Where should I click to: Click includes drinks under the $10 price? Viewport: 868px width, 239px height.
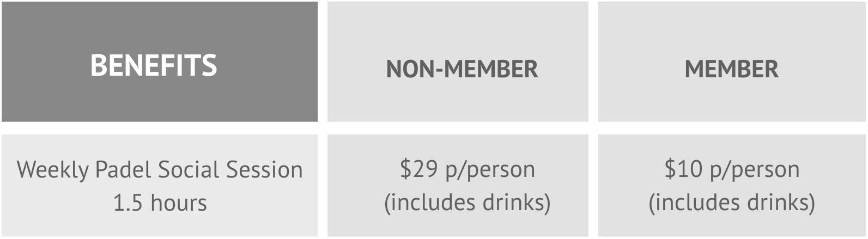[x=731, y=203]
